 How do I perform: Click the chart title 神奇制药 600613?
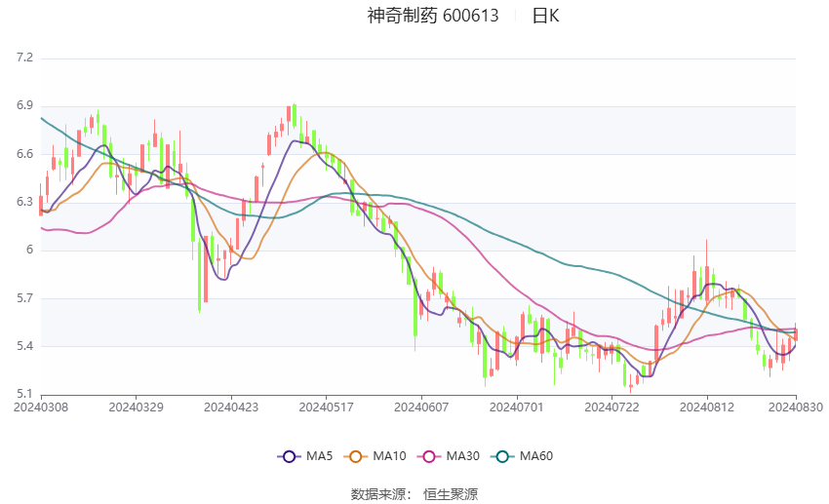click(x=433, y=16)
